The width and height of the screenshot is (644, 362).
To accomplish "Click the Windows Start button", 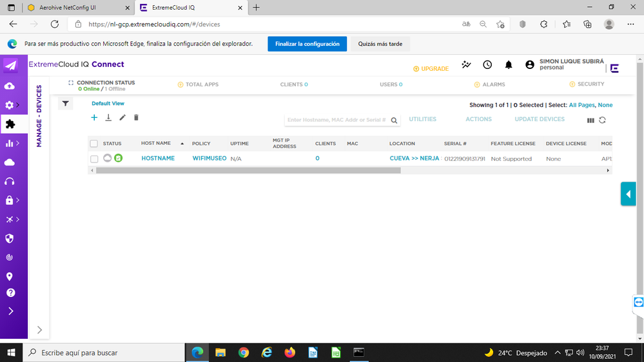I will tap(11, 352).
